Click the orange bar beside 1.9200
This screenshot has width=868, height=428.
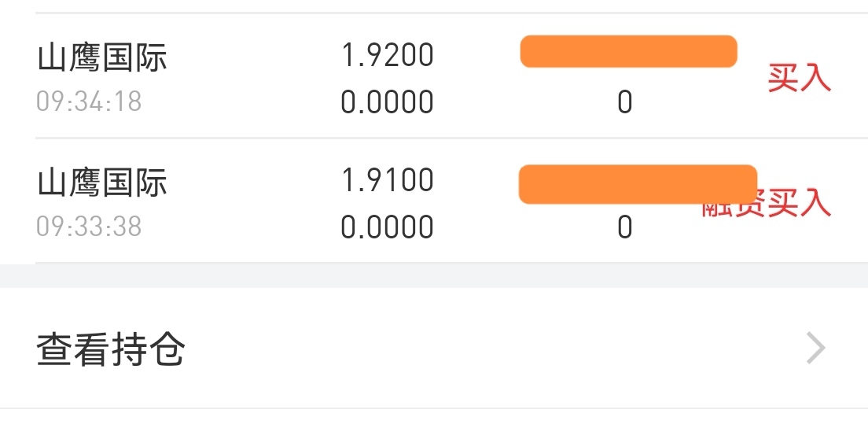coord(628,51)
